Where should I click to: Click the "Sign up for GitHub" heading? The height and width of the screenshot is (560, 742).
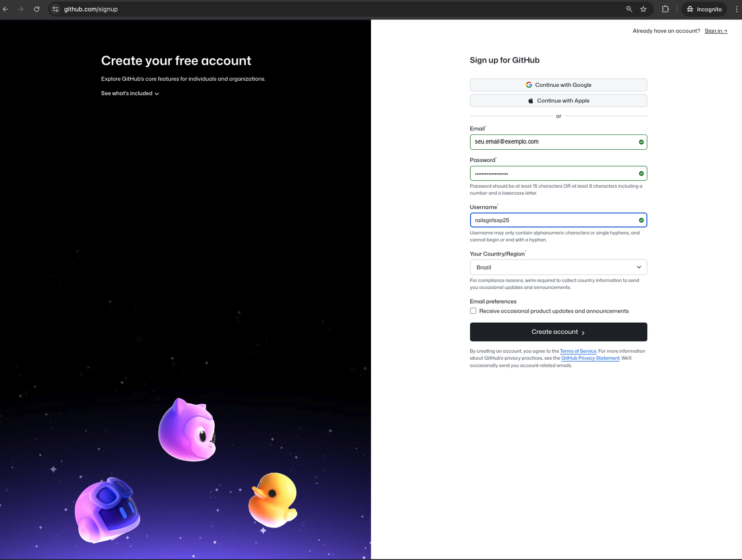(505, 60)
